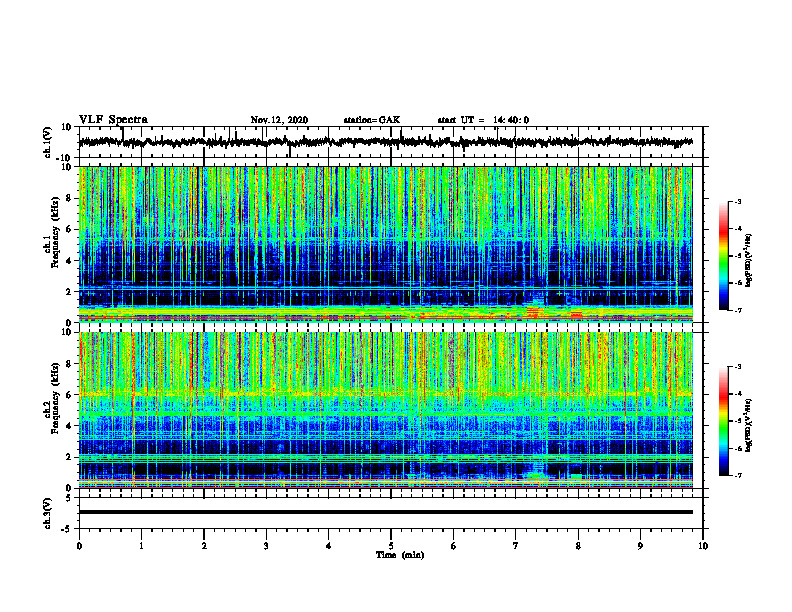Viewport: 792px width, 612px height.
Task: Click time axis tick label "4"
Action: pyautogui.click(x=329, y=546)
